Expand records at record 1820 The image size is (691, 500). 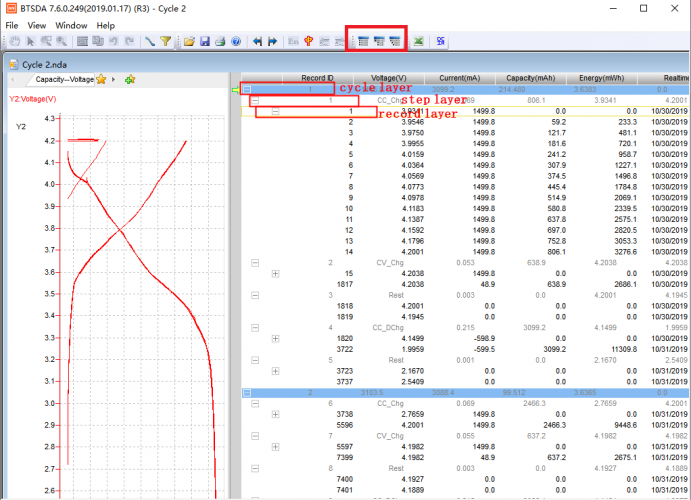(x=275, y=339)
